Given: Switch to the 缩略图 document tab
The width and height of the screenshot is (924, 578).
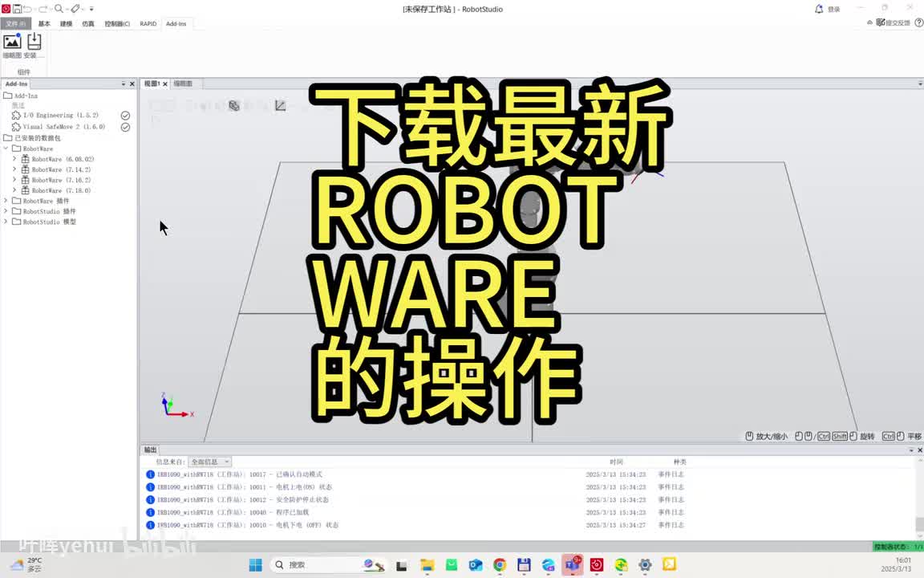Looking at the screenshot, I should [183, 83].
